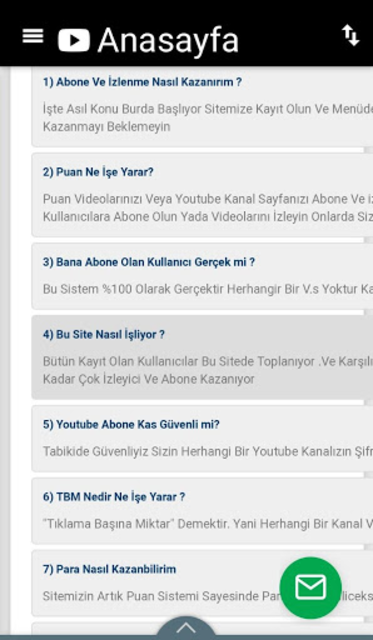Tap the Anasayfa header title
This screenshot has height=640, width=373.
tap(168, 40)
